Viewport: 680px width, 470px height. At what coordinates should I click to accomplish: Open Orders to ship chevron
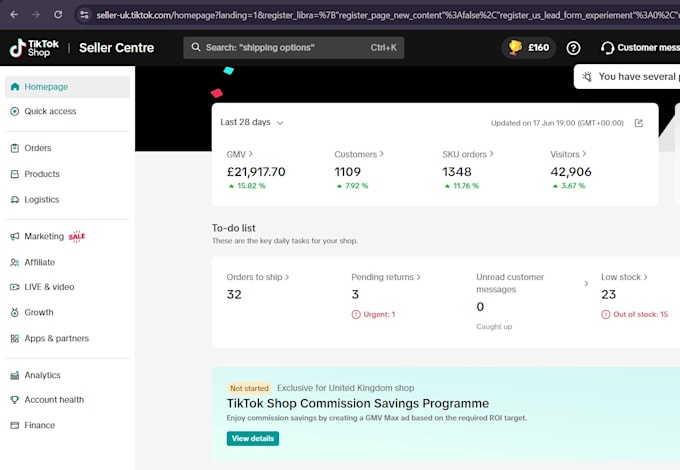[287, 277]
